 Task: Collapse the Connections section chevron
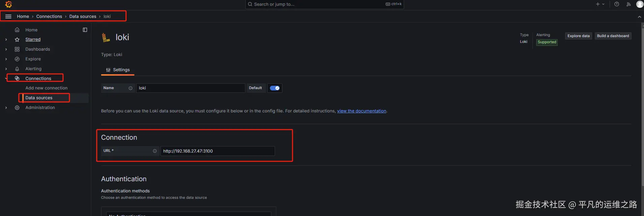(x=6, y=78)
